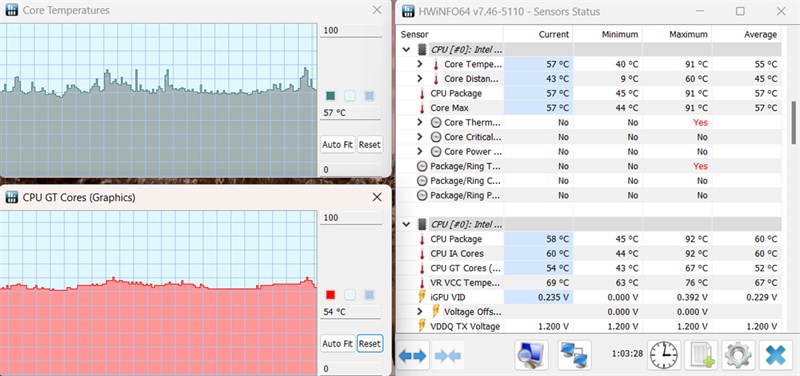
Task: Click the thermometer icon beside VR VCC Temperature
Action: tap(422, 283)
